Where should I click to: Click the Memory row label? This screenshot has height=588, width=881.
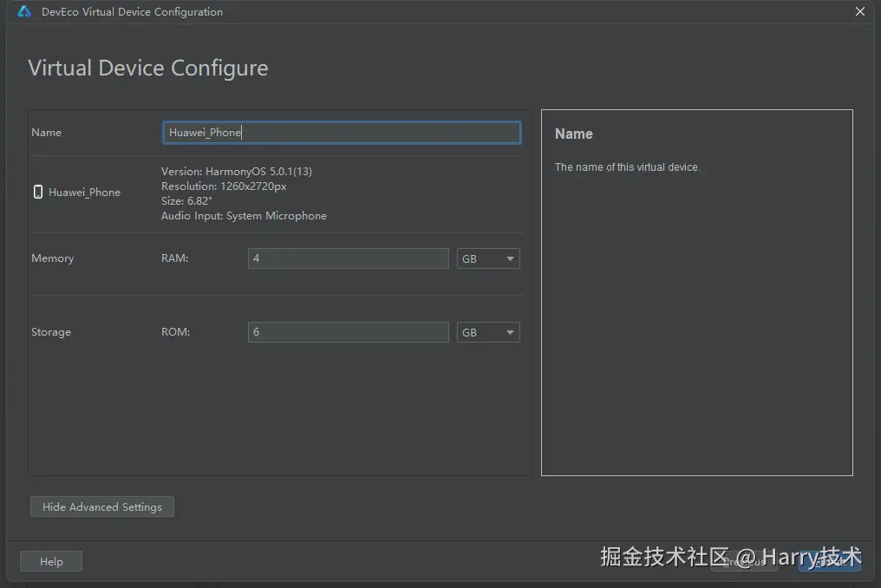pos(53,258)
